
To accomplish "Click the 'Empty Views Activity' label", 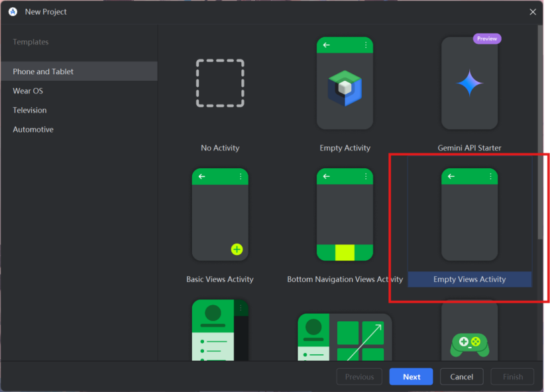I will pos(469,279).
